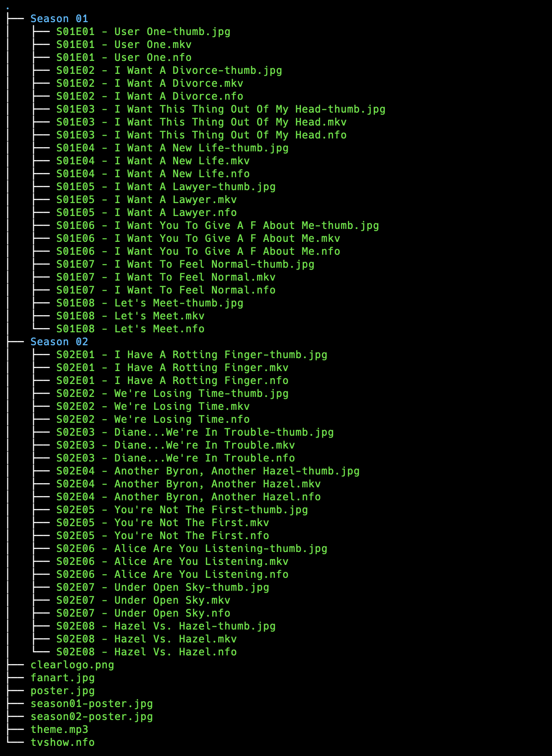Click S01E04 - I Want A New Life.mkv

[x=153, y=161]
